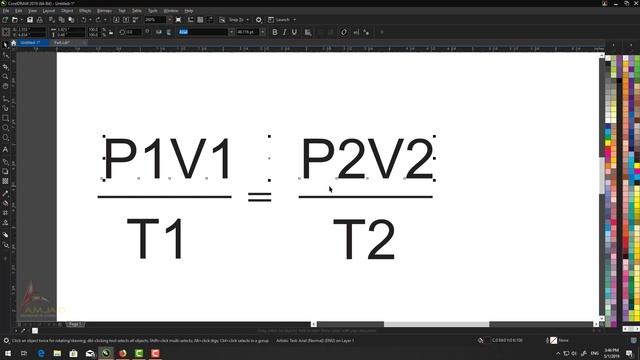Select the Eyedropper tool
This screenshot has width=640, height=360.
tap(5, 193)
